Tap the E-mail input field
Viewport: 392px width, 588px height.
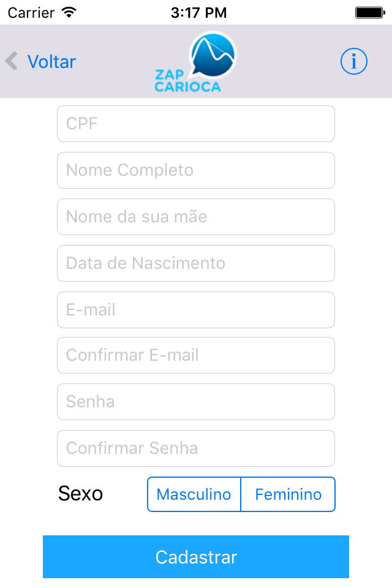pyautogui.click(x=196, y=309)
